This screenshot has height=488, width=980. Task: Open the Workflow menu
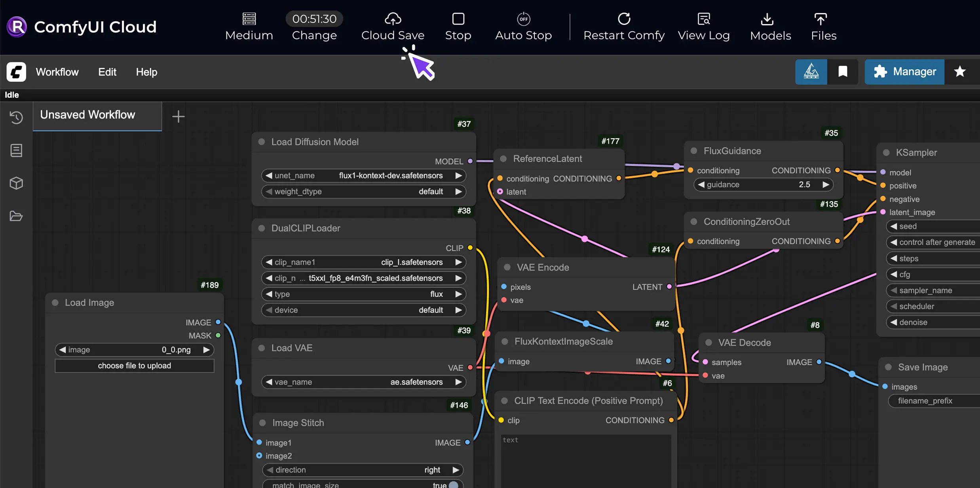click(57, 72)
